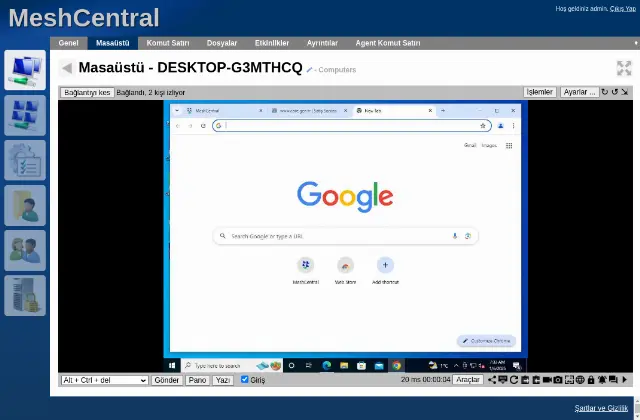Open the Alt + Ctrl + del key dropdown

[x=104, y=380]
